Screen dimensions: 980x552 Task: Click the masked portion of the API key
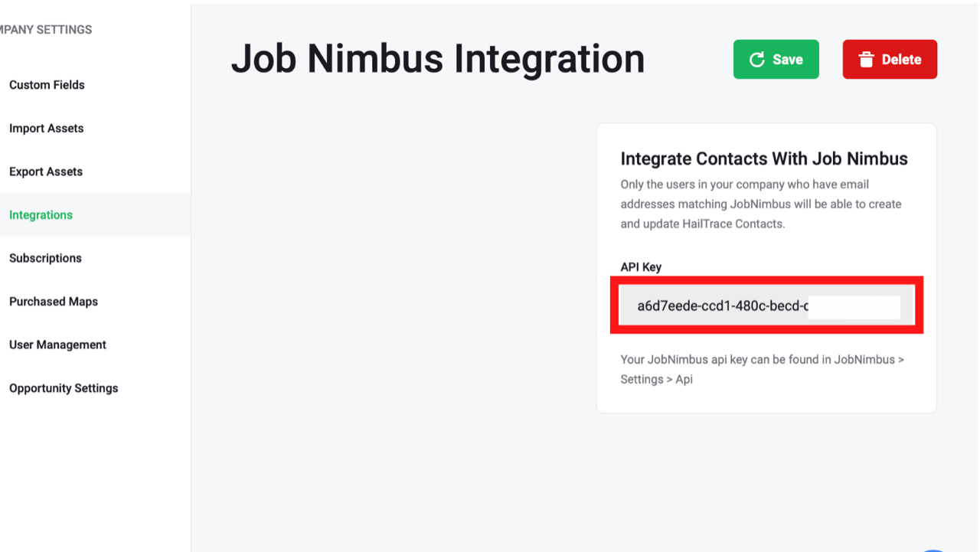click(x=854, y=306)
